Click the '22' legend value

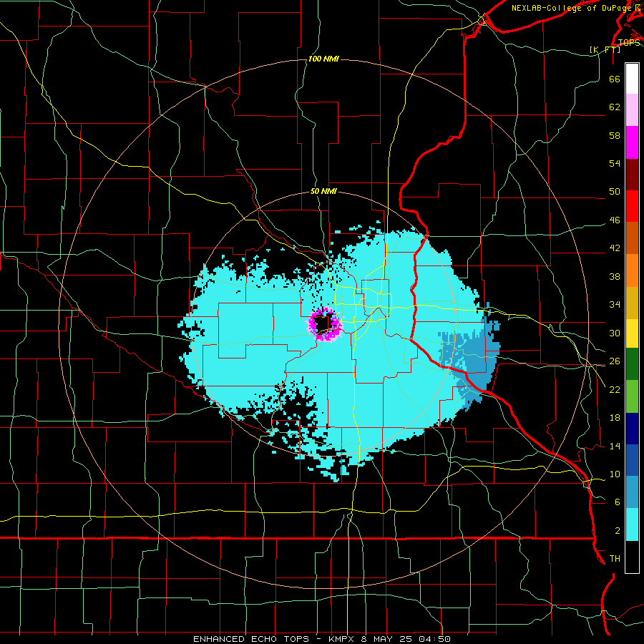click(x=615, y=390)
